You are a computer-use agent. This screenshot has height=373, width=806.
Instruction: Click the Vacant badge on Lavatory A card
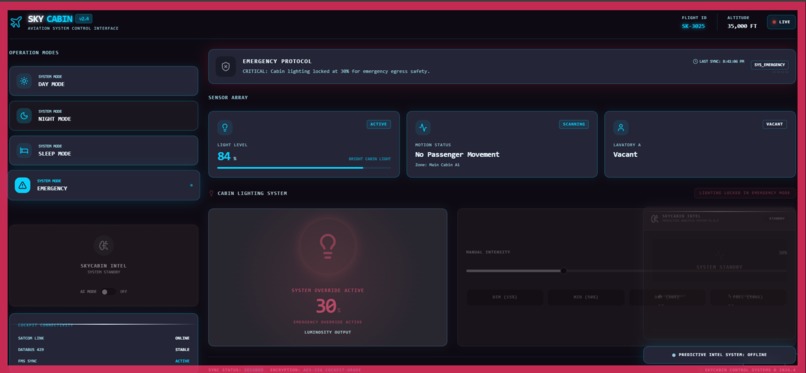774,124
